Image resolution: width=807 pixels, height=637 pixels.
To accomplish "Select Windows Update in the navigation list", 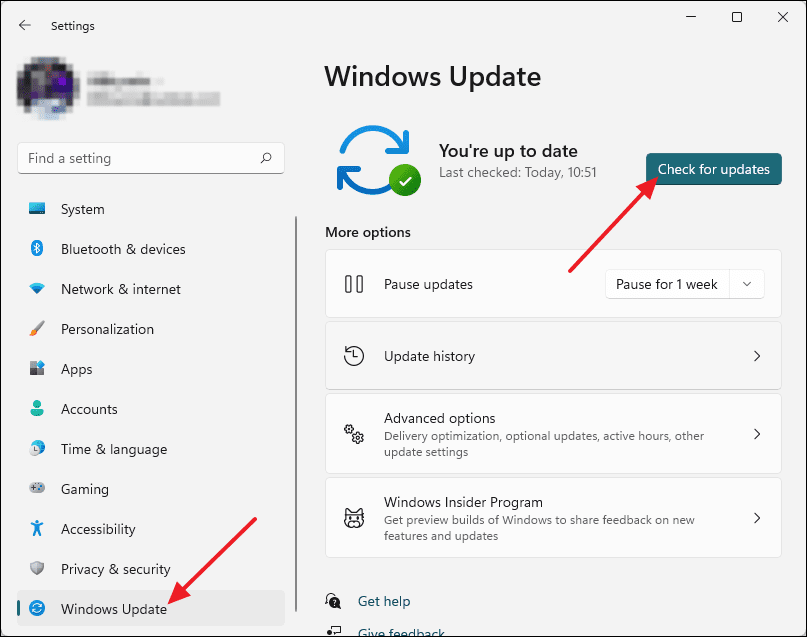I will [113, 608].
